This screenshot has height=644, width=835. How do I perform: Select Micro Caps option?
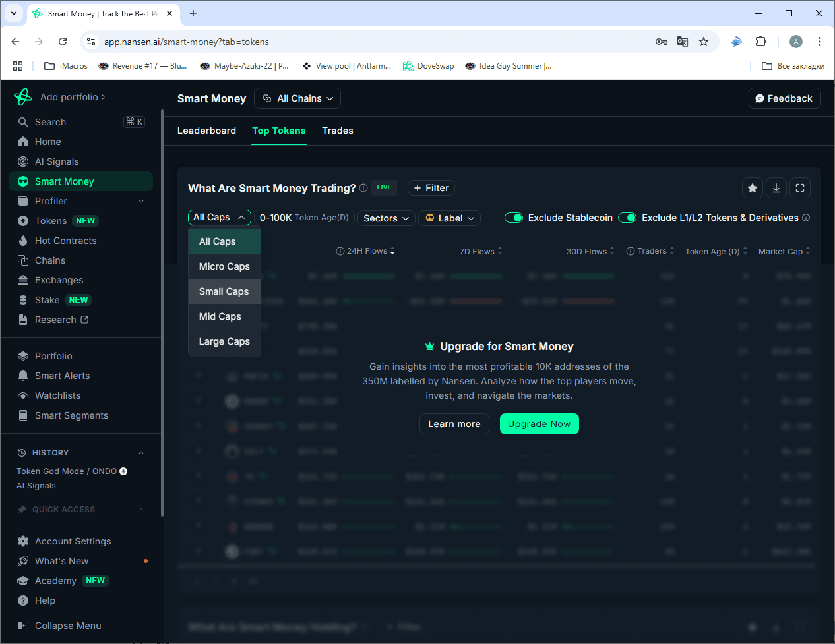[225, 266]
